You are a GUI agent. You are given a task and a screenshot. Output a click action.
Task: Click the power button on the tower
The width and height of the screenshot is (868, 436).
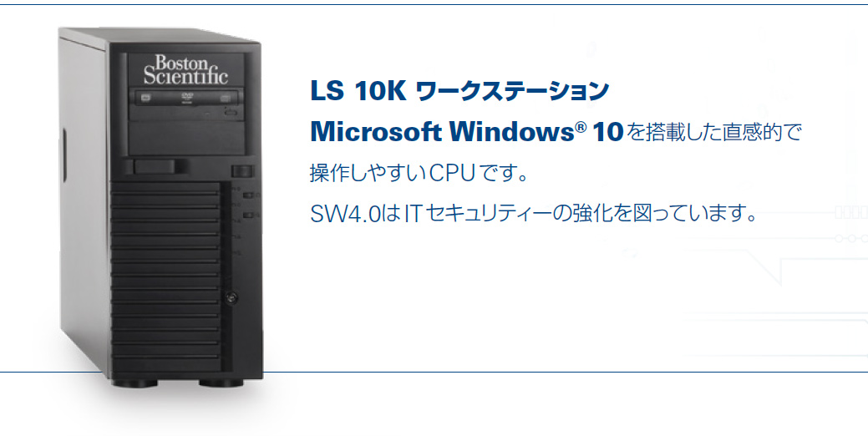click(242, 171)
